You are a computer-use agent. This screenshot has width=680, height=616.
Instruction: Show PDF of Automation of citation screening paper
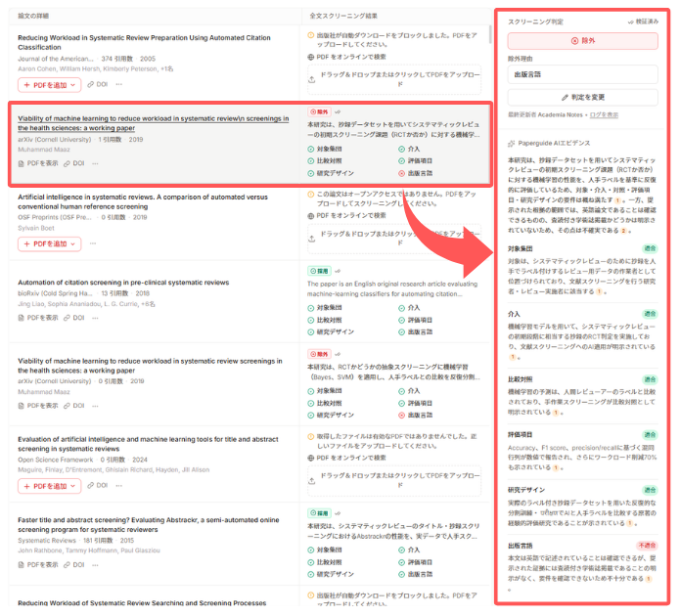click(x=38, y=318)
